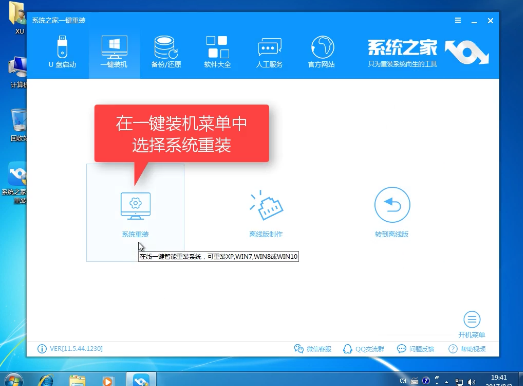Select the 系统重装 label text
Screen dimensions: 523x386
click(135, 234)
